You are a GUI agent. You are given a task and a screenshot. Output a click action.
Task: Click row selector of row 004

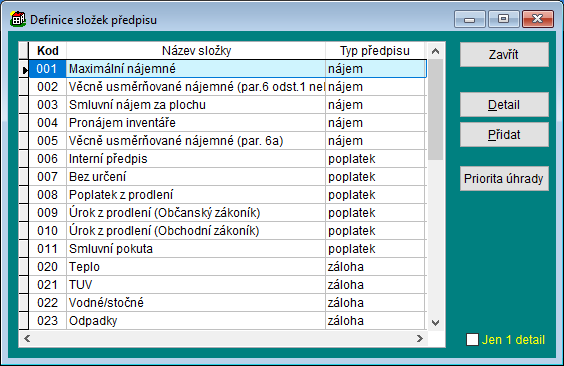(24, 123)
